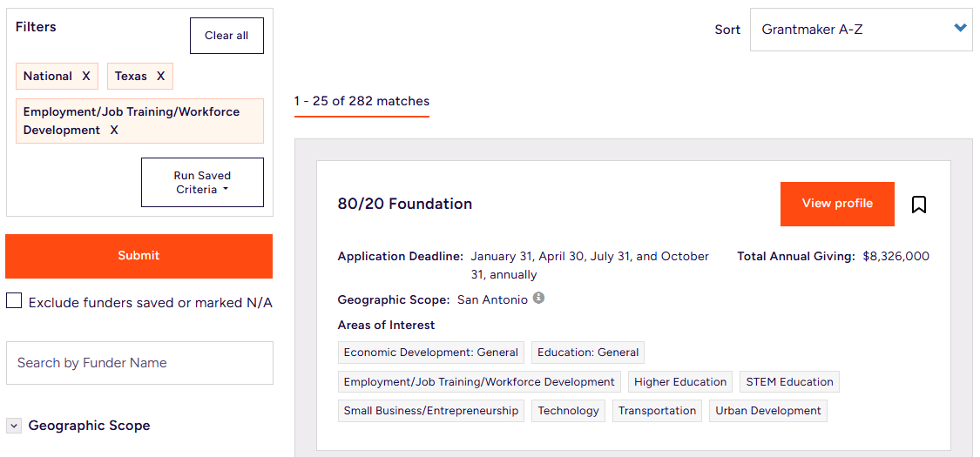Remove Employment/Job Training/Workforce Development filter
The image size is (980, 457).
coord(114,131)
